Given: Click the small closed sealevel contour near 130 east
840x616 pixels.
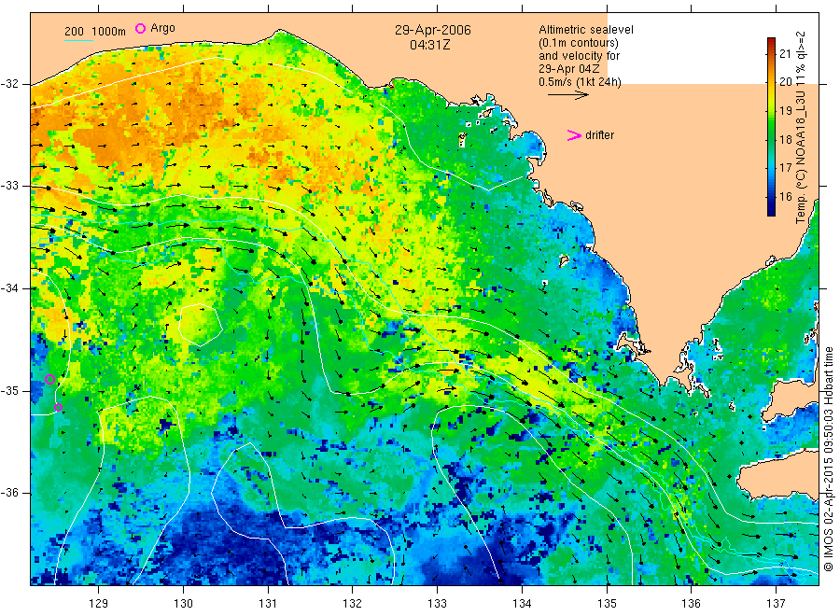Looking at the screenshot, I should (x=201, y=324).
